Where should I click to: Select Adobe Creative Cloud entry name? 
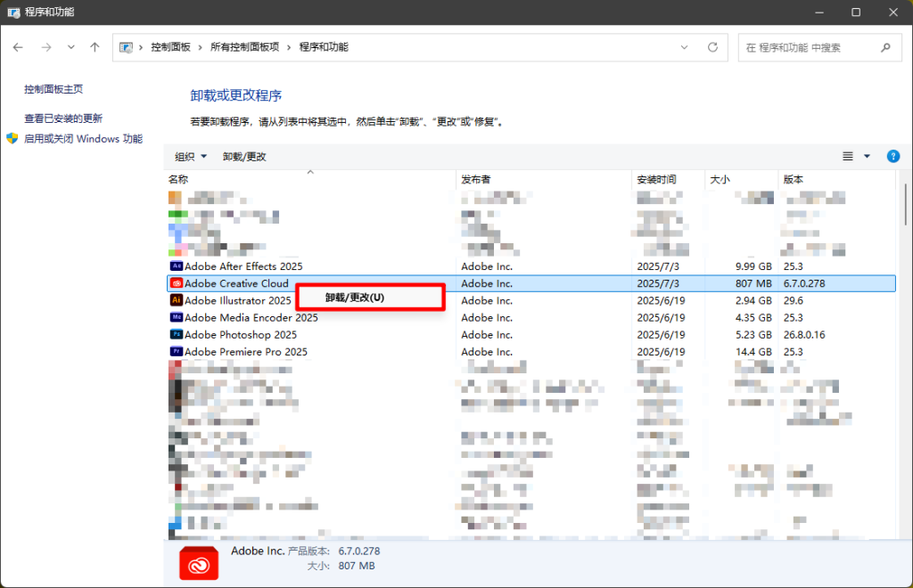click(236, 283)
